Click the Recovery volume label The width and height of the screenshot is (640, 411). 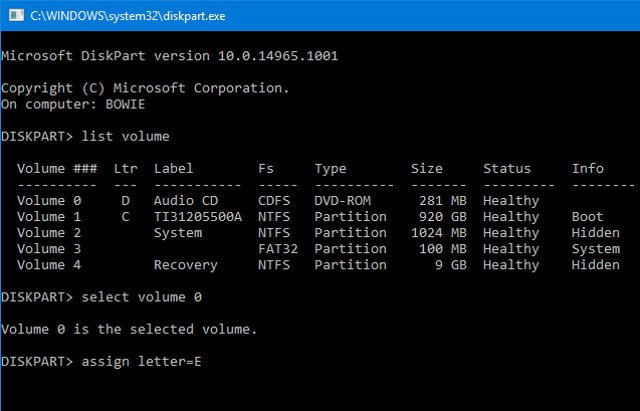coord(185,265)
